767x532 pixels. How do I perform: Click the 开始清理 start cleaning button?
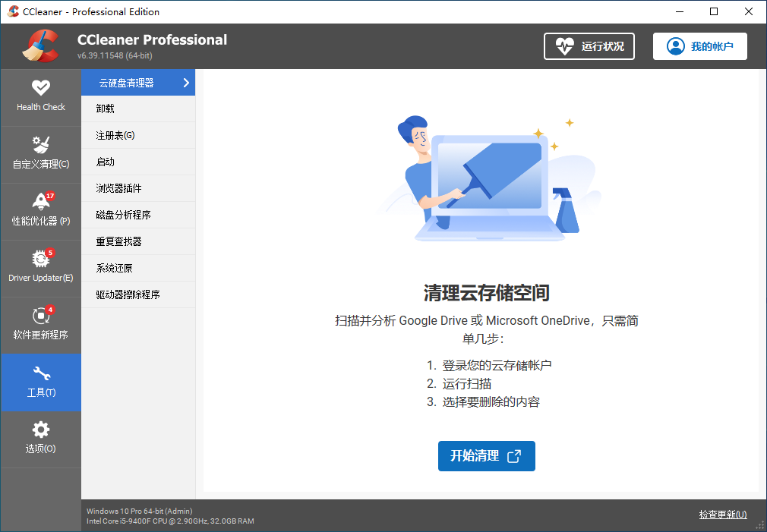[x=486, y=456]
